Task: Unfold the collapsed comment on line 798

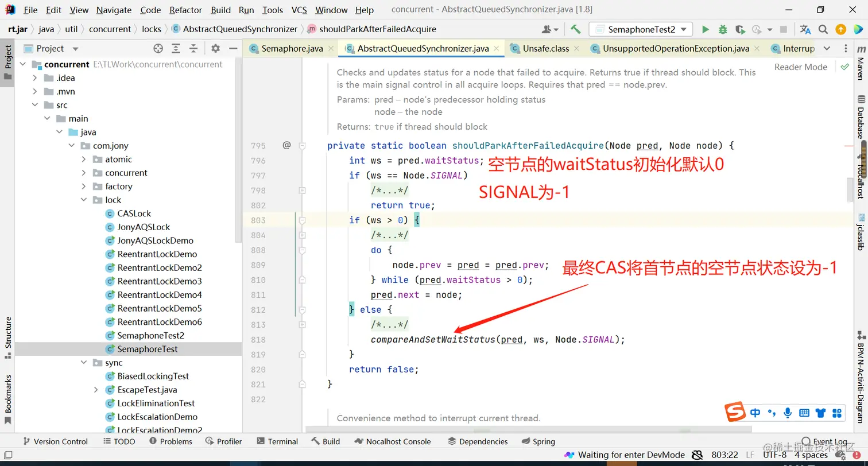Action: click(x=302, y=191)
